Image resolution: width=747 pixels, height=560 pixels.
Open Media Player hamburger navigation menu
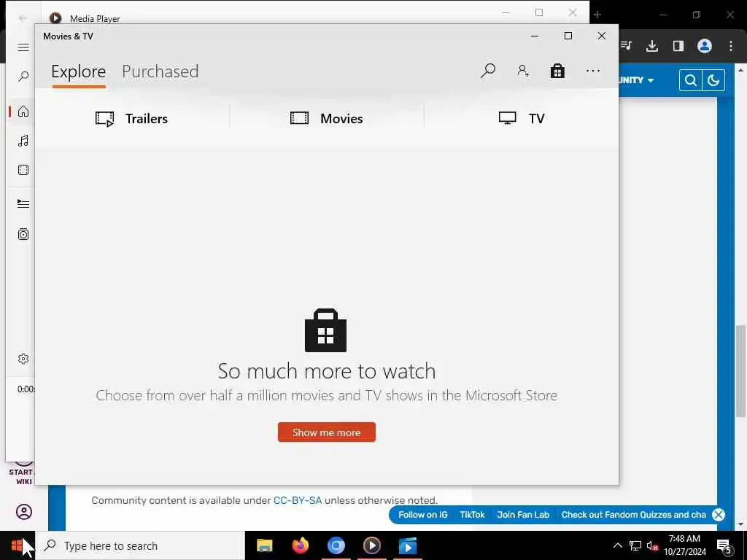coord(23,47)
